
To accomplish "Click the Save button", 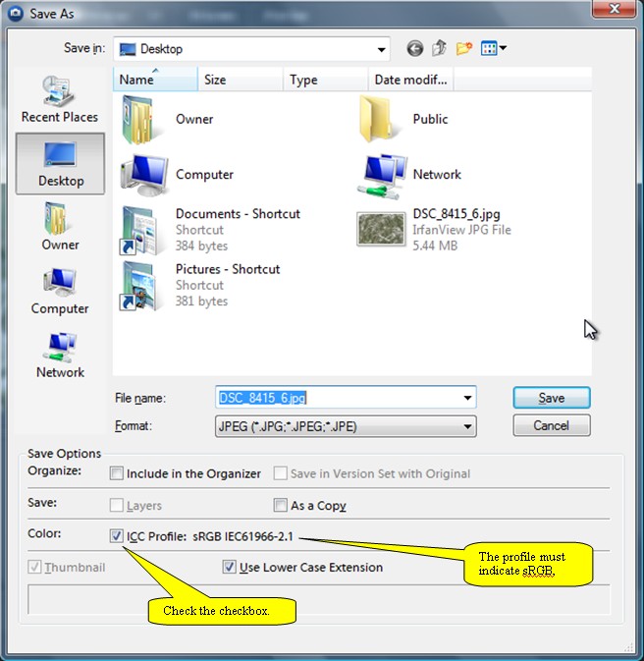I will tap(552, 398).
